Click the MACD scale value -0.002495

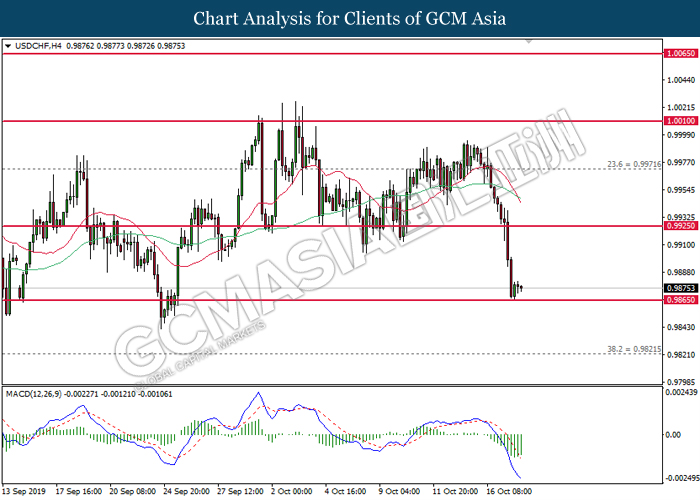[682, 478]
